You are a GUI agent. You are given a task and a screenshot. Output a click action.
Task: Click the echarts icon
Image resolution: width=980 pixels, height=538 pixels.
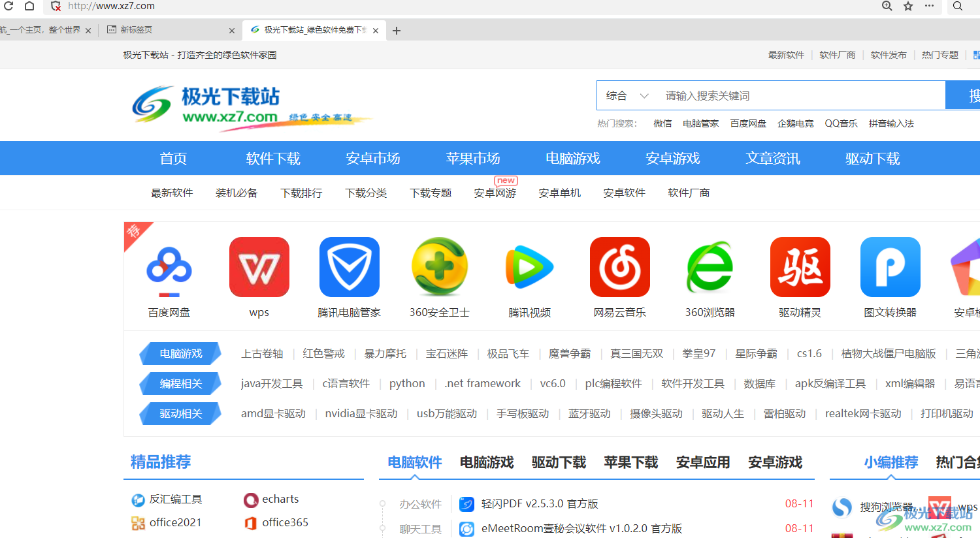point(251,500)
